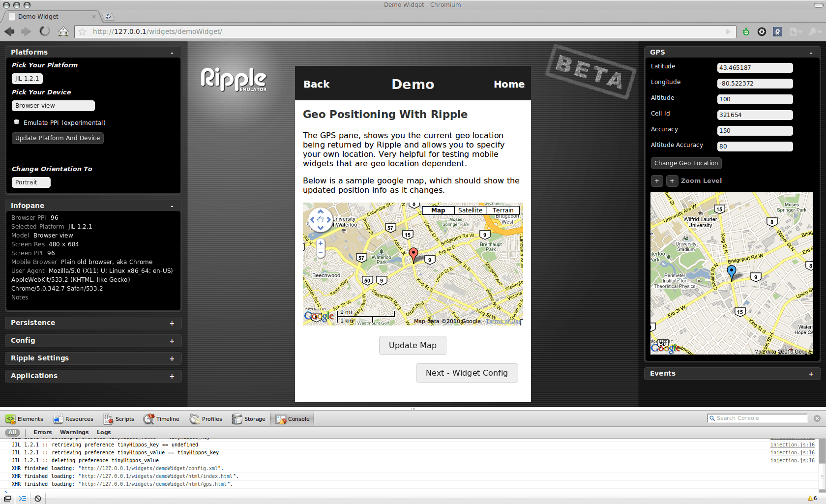Click the browser forward arrow
This screenshot has height=504, width=826.
(x=26, y=31)
